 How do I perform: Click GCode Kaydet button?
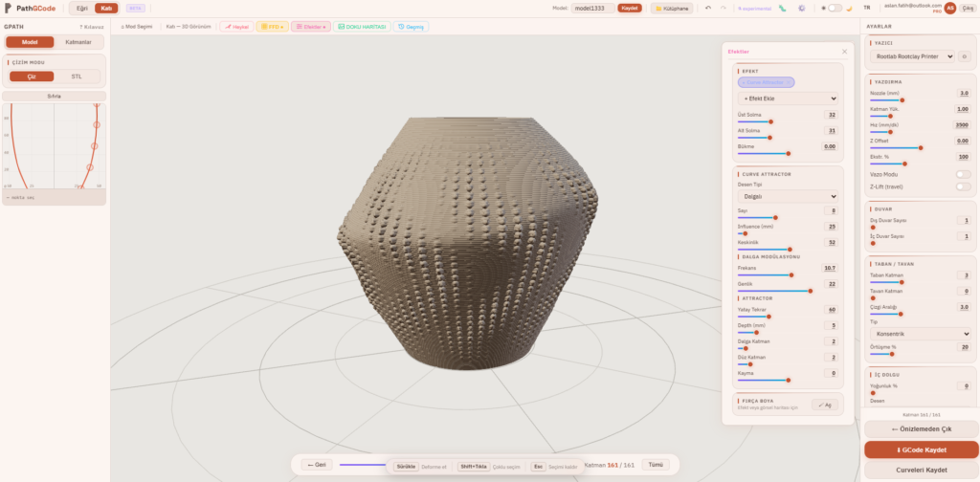pyautogui.click(x=922, y=449)
